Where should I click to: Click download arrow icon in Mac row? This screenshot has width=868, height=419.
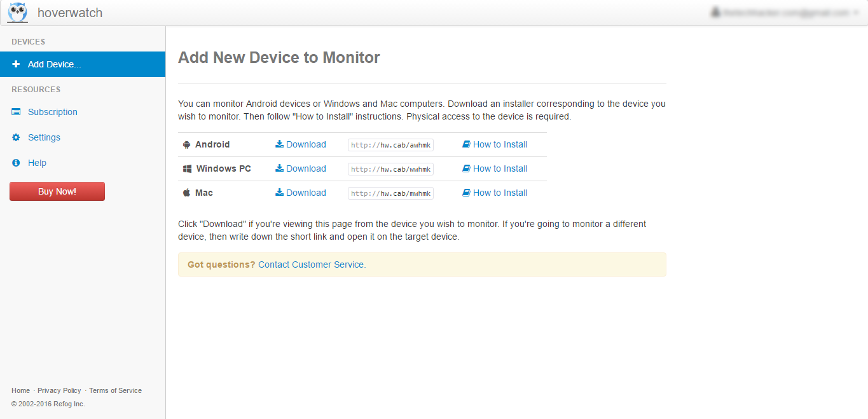point(279,193)
